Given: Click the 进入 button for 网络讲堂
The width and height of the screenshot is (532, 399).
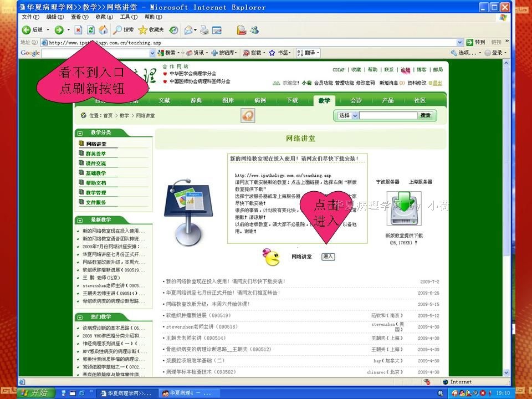Looking at the screenshot, I should click(328, 257).
